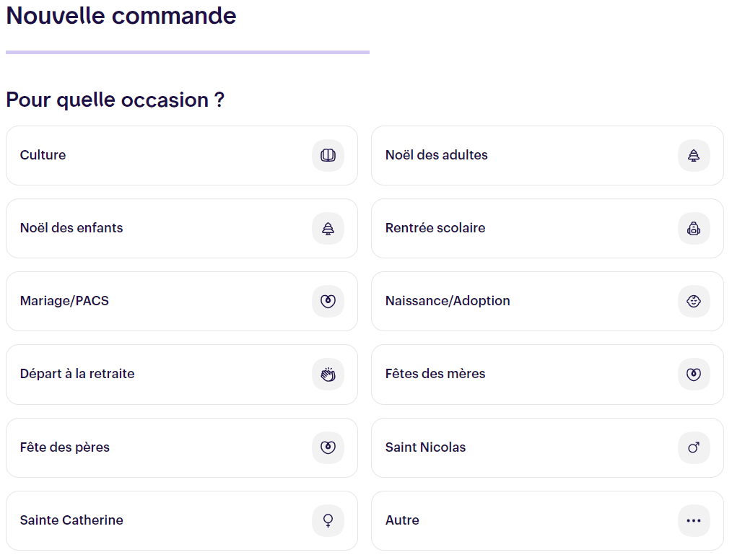
Task: Select the Naissance/Adoption label
Action: click(x=448, y=301)
